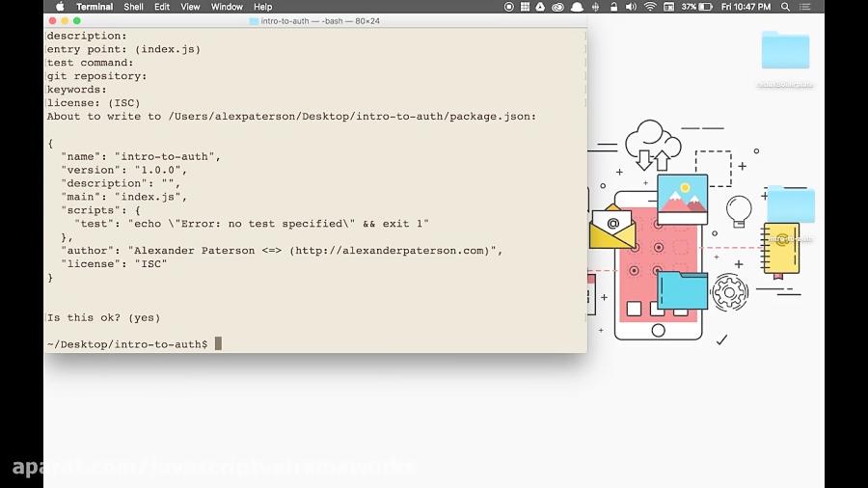Close the Terminal window with red button
The width and height of the screenshot is (868, 488).
[x=53, y=20]
